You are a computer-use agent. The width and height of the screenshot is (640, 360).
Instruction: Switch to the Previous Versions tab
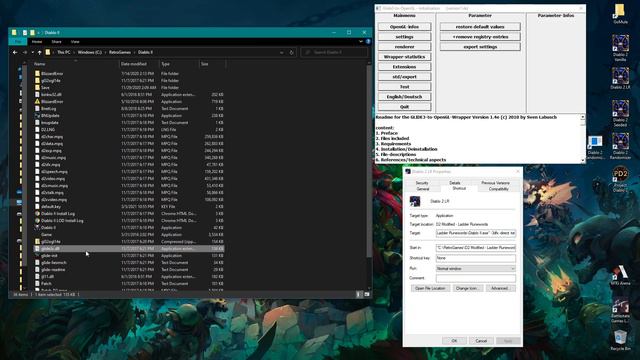(x=495, y=183)
